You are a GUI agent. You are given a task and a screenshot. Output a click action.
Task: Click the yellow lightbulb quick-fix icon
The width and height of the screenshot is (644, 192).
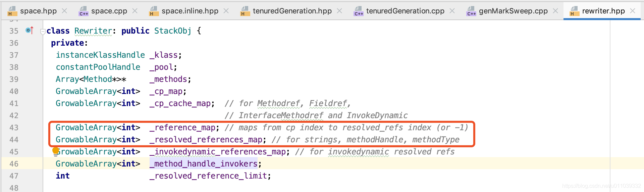click(56, 151)
